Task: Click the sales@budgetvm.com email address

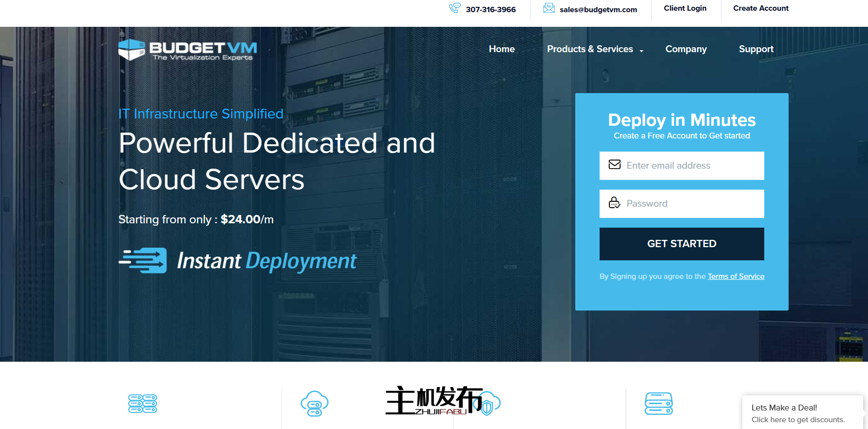Action: (598, 10)
